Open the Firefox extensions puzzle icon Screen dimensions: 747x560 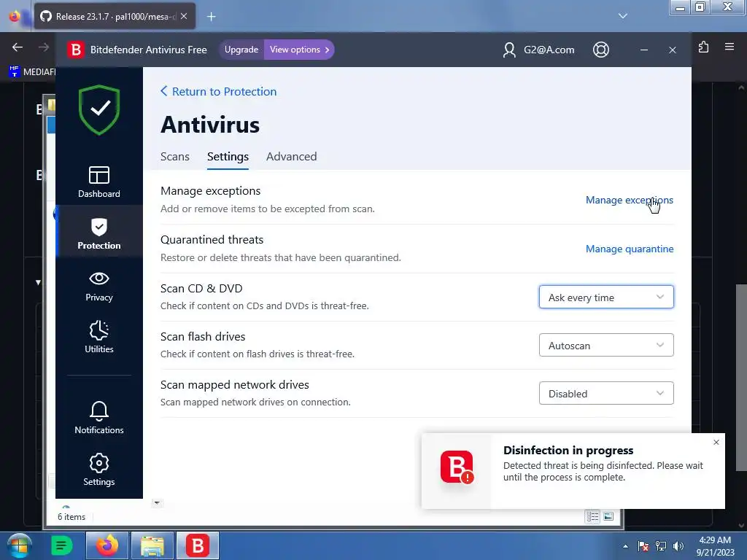point(704,47)
